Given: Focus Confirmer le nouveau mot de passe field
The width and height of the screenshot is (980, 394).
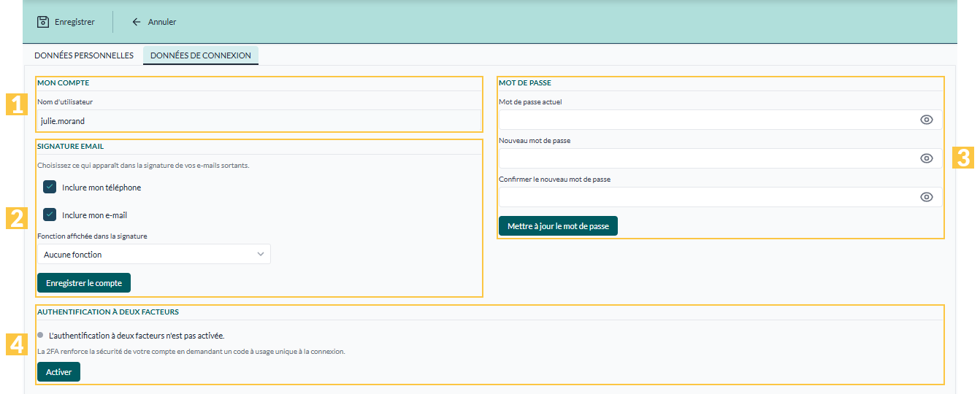Looking at the screenshot, I should coord(720,197).
